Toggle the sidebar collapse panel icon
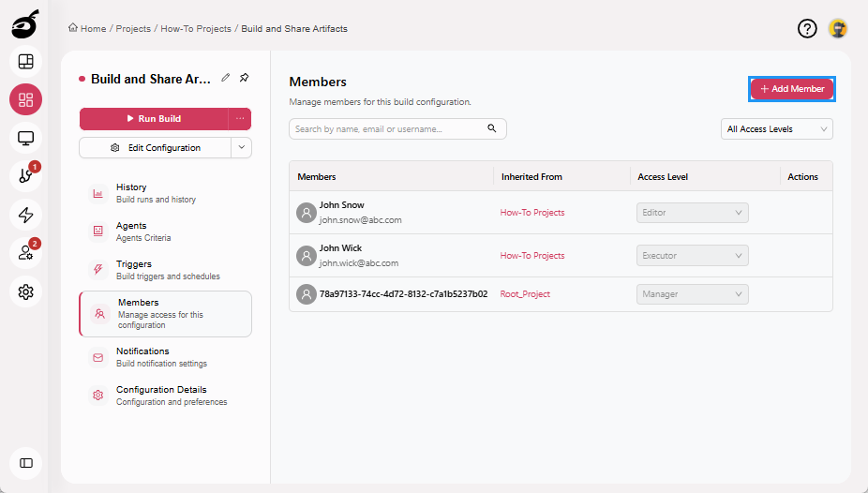The height and width of the screenshot is (493, 868). click(x=25, y=463)
